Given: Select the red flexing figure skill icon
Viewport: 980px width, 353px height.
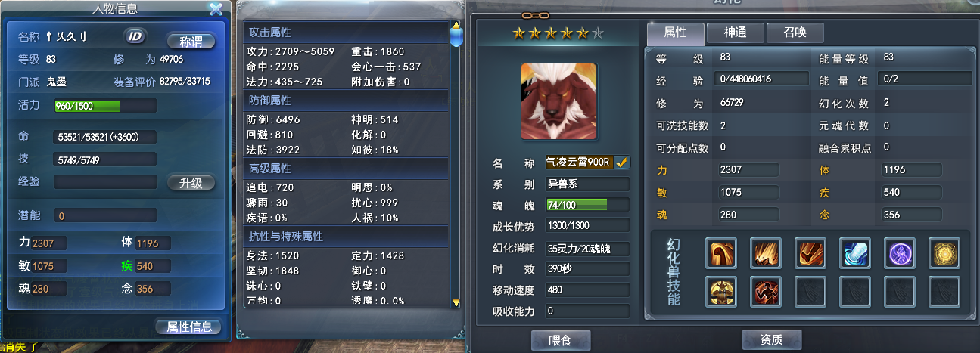Looking at the screenshot, I should point(765,291).
